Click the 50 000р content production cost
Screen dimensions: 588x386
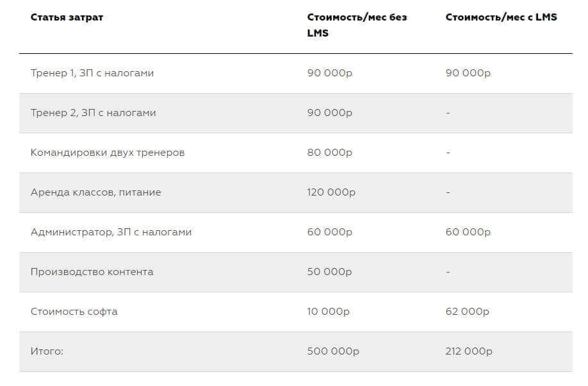pos(330,272)
